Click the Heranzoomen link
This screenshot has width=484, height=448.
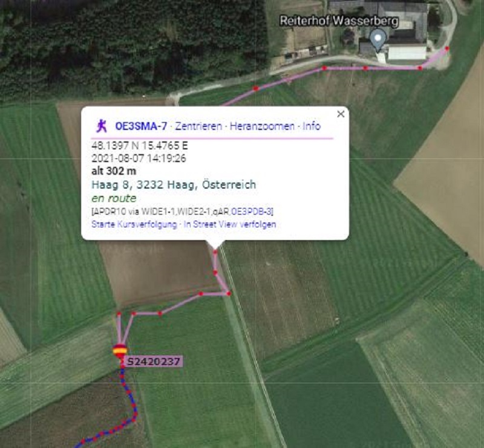pos(262,126)
